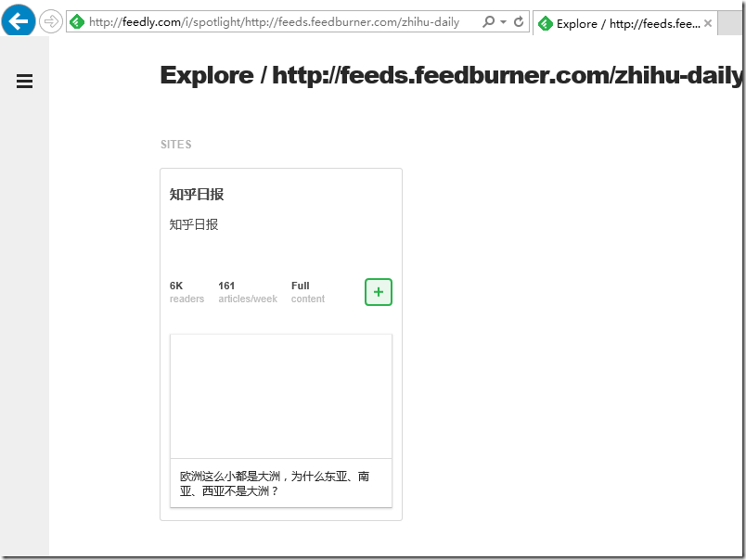Refresh the page with the reload icon

click(x=519, y=22)
